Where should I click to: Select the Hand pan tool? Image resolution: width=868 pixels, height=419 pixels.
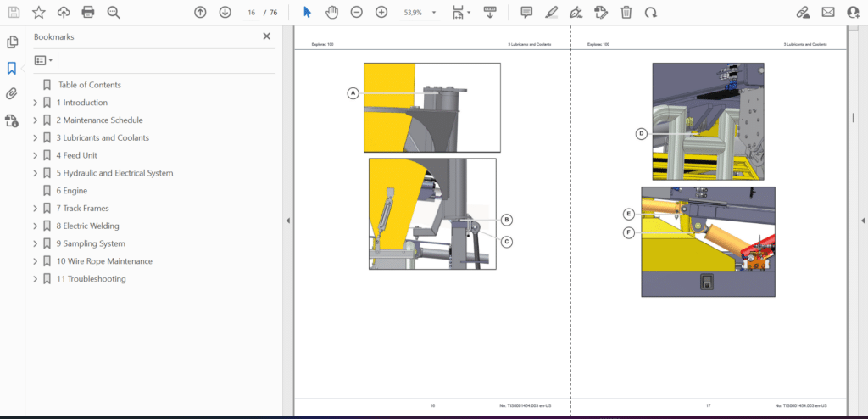tap(331, 12)
